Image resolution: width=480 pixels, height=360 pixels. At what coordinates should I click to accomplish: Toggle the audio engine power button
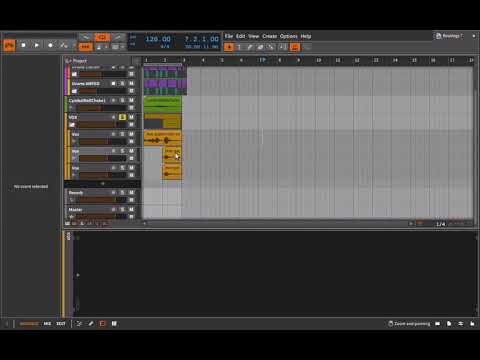pyautogui.click(x=10, y=45)
